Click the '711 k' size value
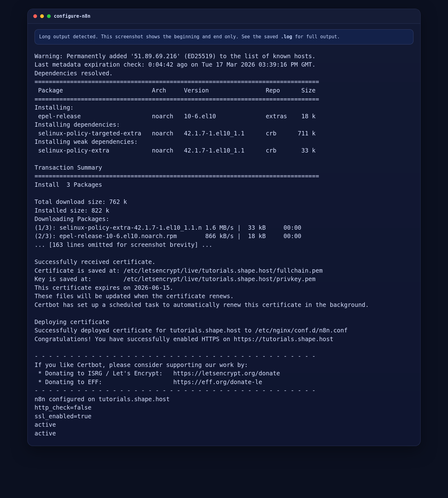Image resolution: width=448 pixels, height=498 pixels. tap(306, 134)
